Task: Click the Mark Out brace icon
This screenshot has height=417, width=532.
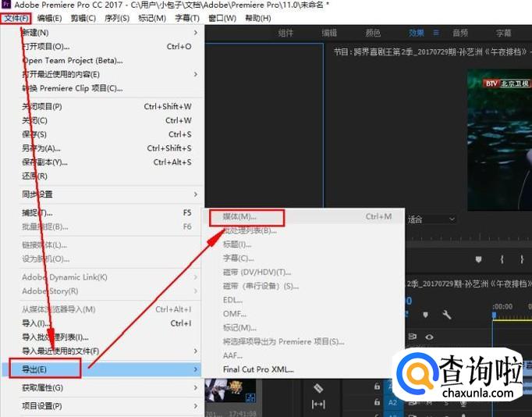Action: coord(522,260)
